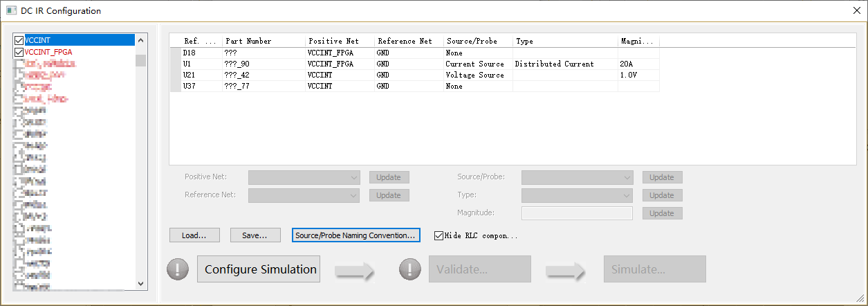The height and width of the screenshot is (306, 868).
Task: Click into the Magnitude input field
Action: [577, 213]
